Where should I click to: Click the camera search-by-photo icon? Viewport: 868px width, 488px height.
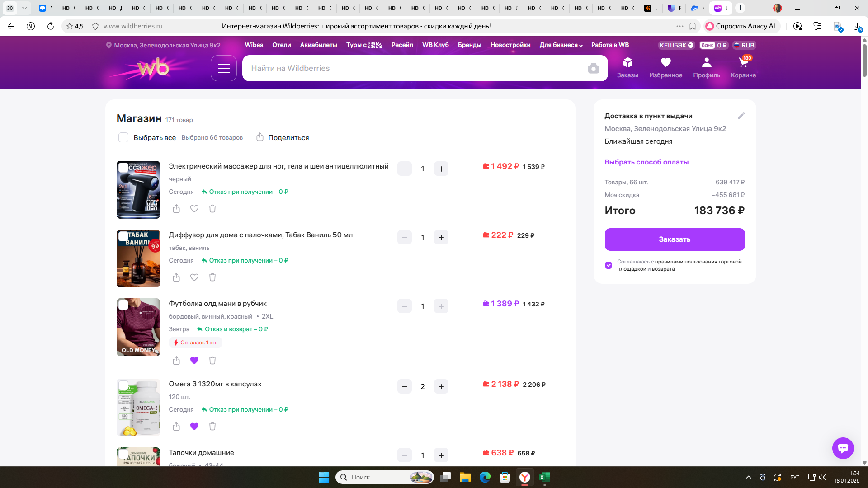(x=593, y=68)
